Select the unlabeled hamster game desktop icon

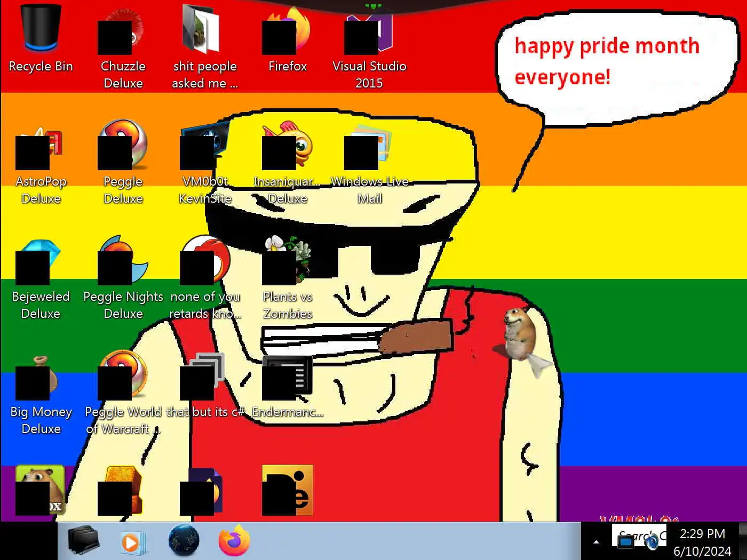pos(41,490)
